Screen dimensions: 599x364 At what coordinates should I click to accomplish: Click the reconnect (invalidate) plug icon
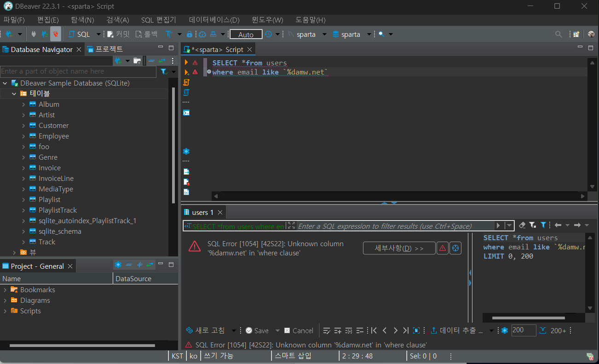tap(45, 34)
